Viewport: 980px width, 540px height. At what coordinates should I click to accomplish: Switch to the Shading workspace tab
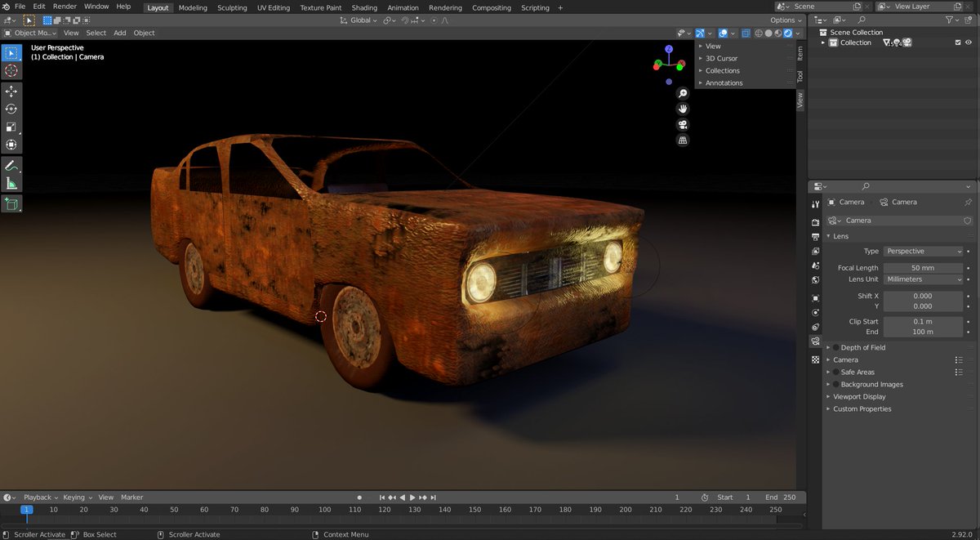pos(364,8)
